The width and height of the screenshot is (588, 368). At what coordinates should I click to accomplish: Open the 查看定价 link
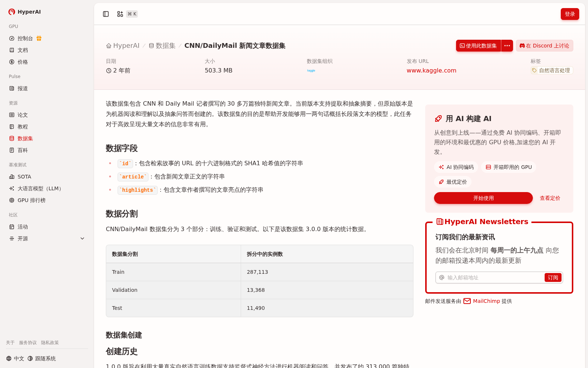pos(550,198)
